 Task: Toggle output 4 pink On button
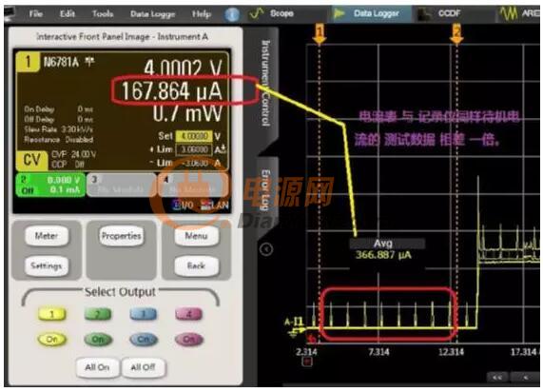188,340
